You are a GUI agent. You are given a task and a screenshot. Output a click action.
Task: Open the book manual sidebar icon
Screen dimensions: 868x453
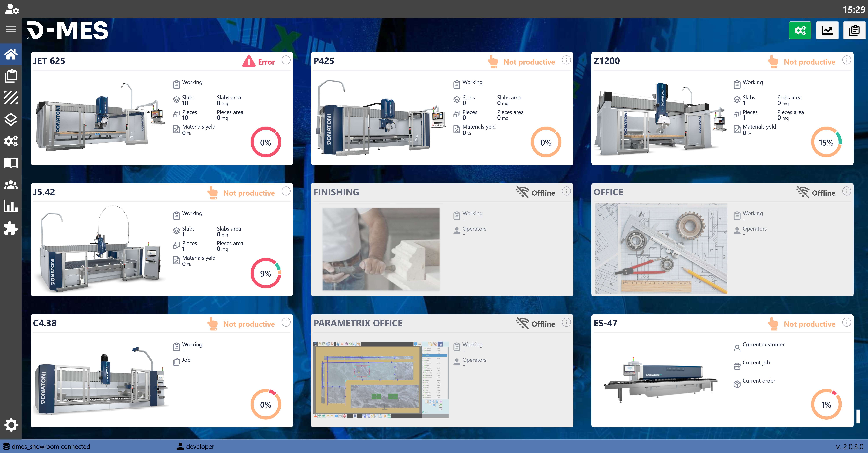pos(11,163)
